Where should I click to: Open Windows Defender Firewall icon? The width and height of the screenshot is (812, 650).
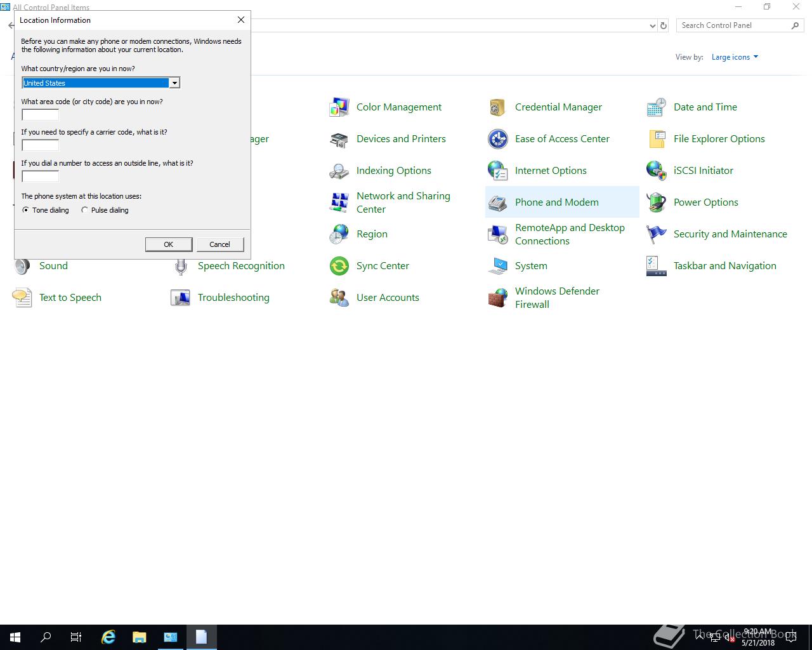tap(497, 298)
